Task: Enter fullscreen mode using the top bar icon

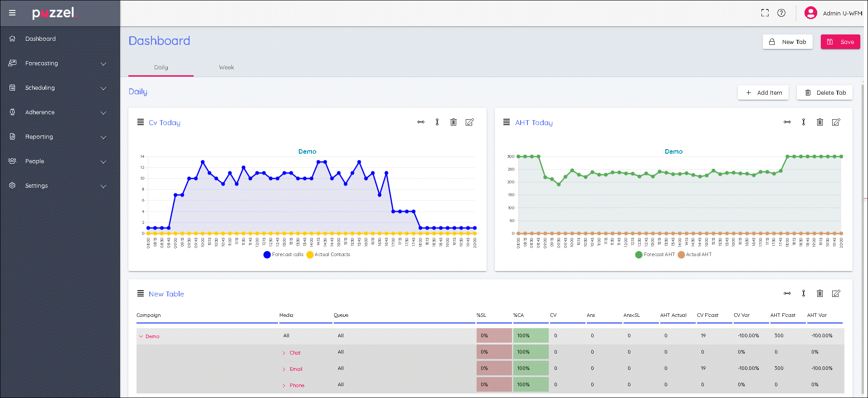Action: (765, 13)
